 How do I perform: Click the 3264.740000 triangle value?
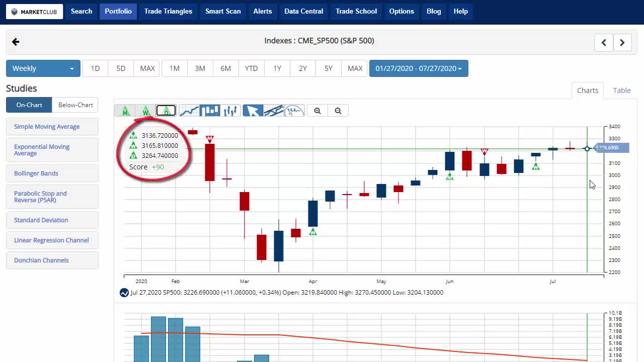pos(159,156)
